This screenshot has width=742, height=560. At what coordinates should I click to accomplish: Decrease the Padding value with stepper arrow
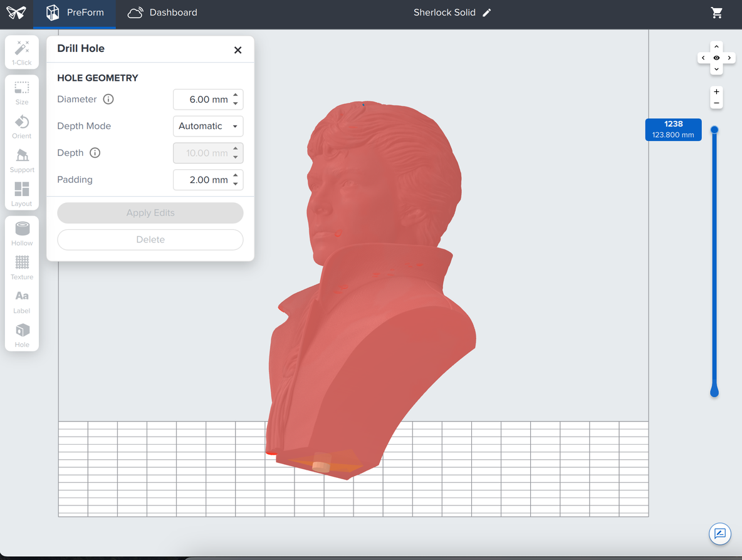[236, 184]
